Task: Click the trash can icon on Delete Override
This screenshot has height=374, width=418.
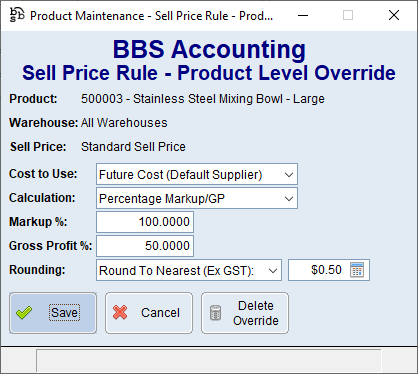Action: pos(216,313)
